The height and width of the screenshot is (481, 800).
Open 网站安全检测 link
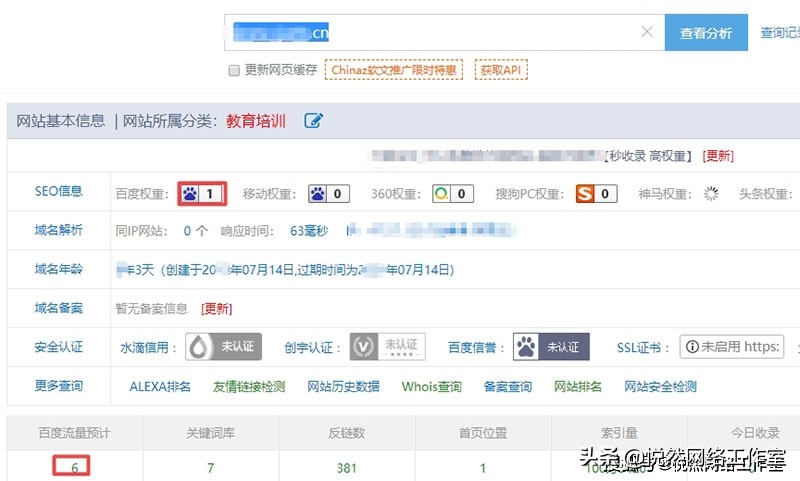tap(660, 387)
